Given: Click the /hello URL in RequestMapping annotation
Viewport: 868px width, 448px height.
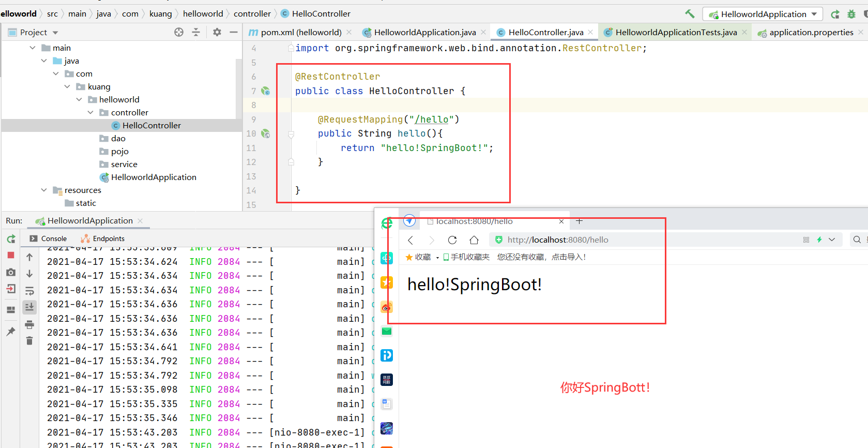Looking at the screenshot, I should coord(431,120).
